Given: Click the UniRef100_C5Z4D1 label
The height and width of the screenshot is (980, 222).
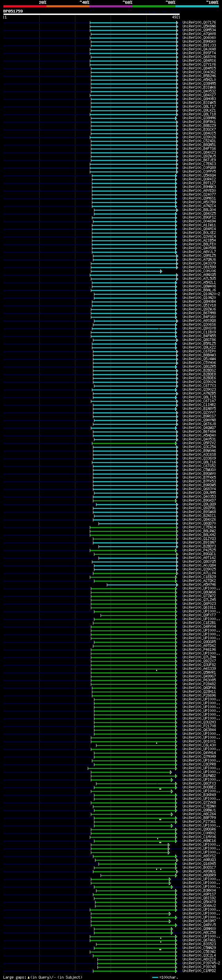Looking at the screenshot, I should point(199,141).
